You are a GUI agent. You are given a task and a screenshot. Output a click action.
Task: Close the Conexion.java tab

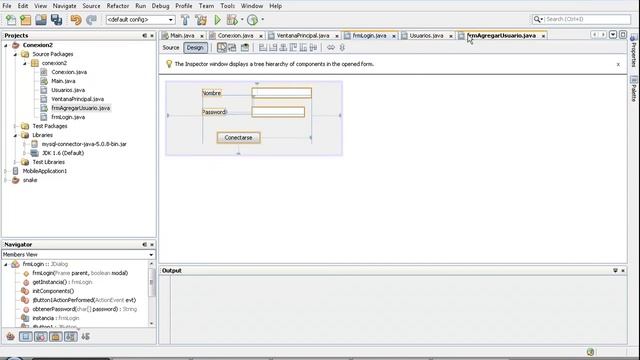pyautogui.click(x=261, y=36)
